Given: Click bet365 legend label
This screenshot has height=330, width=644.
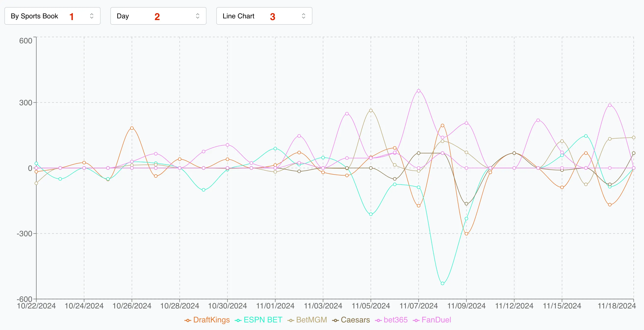Looking at the screenshot, I should [x=396, y=320].
